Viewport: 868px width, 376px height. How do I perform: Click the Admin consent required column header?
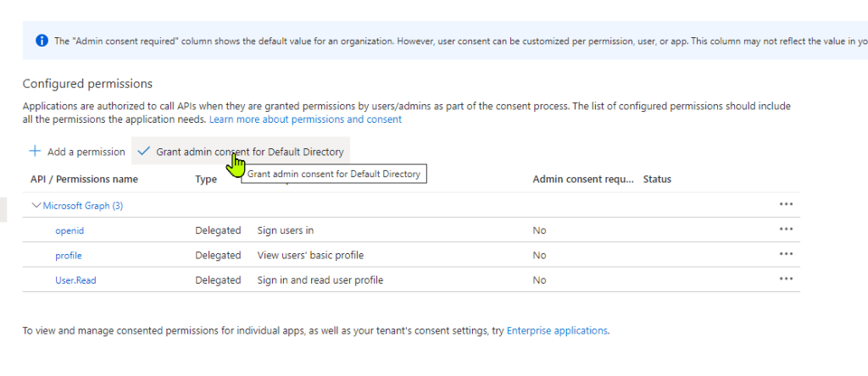point(582,180)
